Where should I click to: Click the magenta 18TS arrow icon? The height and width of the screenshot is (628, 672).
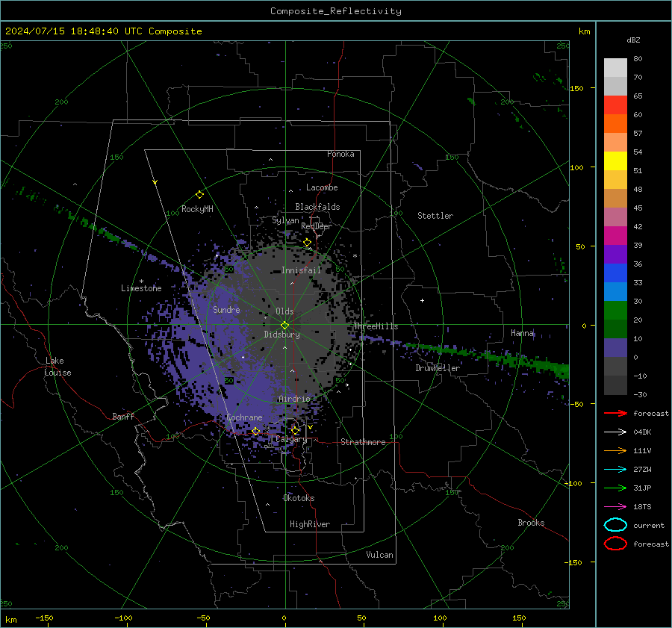click(615, 507)
